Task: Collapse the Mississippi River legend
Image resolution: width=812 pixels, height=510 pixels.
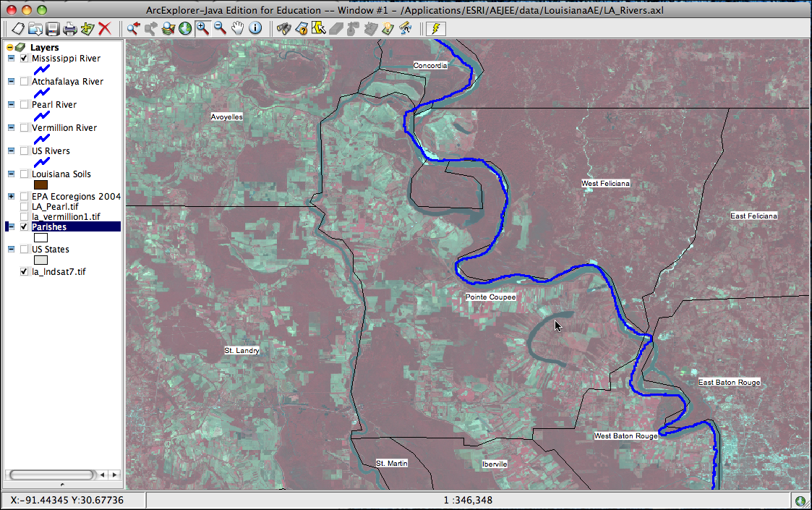Action: pos(11,58)
